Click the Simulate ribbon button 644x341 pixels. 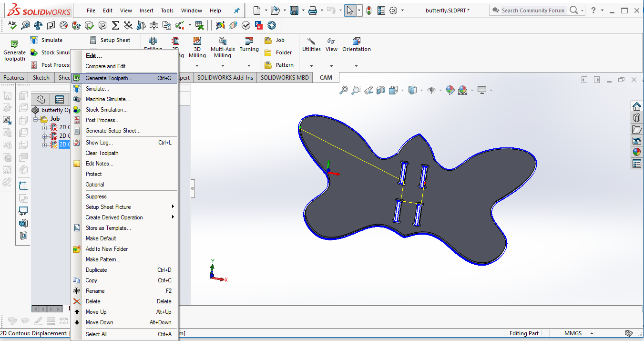point(46,40)
